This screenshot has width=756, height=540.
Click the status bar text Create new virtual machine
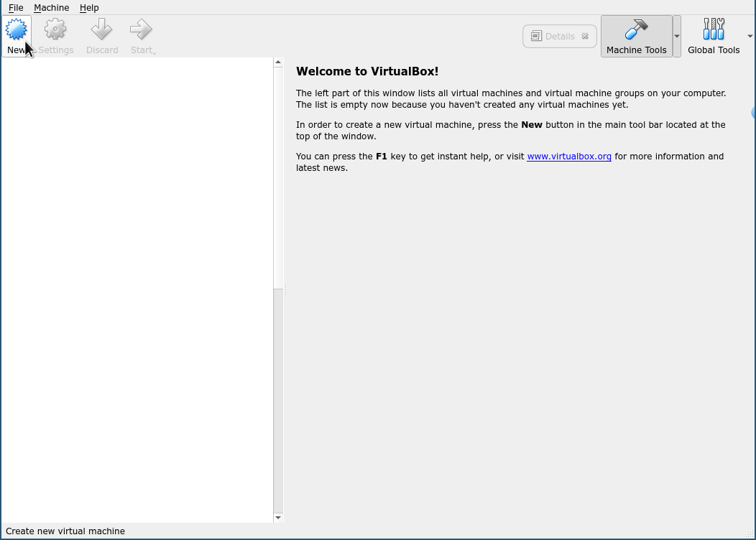(x=65, y=531)
